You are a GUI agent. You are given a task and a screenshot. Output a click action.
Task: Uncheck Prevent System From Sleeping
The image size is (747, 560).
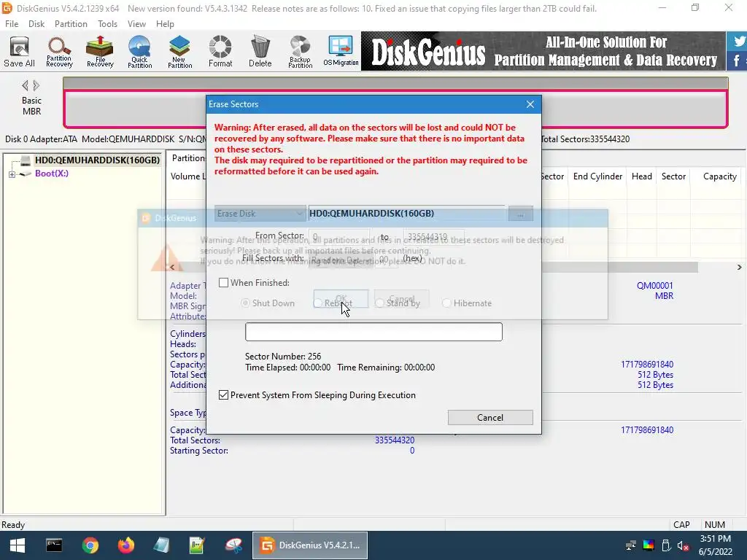[223, 394]
